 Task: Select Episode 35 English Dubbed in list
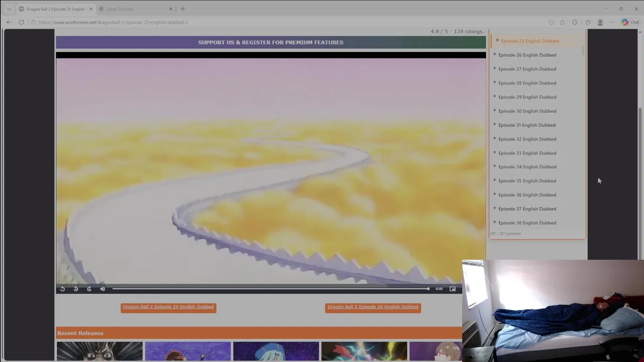[527, 181]
